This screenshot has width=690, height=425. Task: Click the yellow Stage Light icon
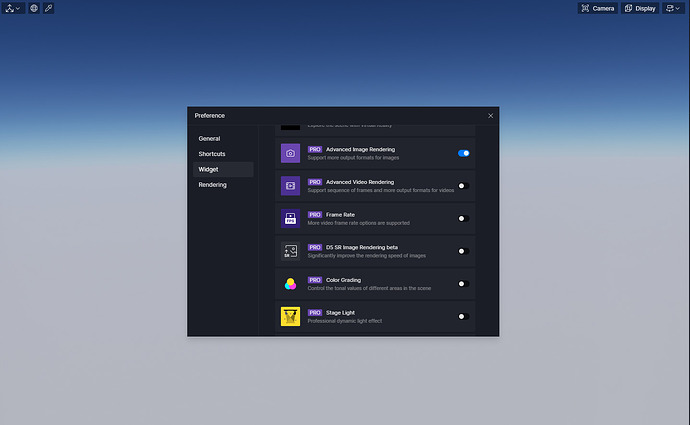click(290, 316)
